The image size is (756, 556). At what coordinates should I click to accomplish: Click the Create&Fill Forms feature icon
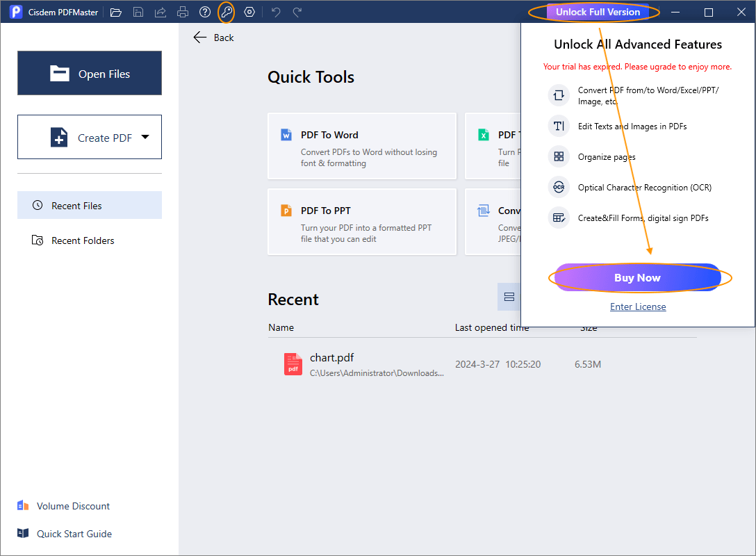(559, 218)
